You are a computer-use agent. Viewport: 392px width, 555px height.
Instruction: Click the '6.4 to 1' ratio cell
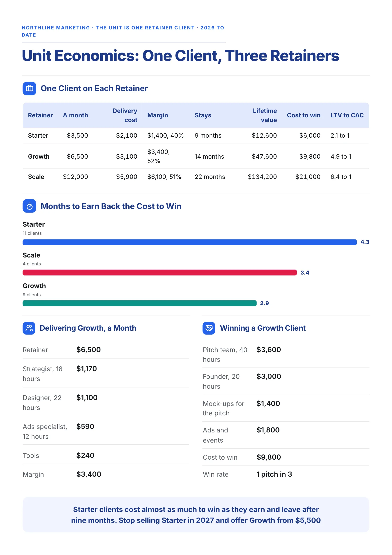341,177
